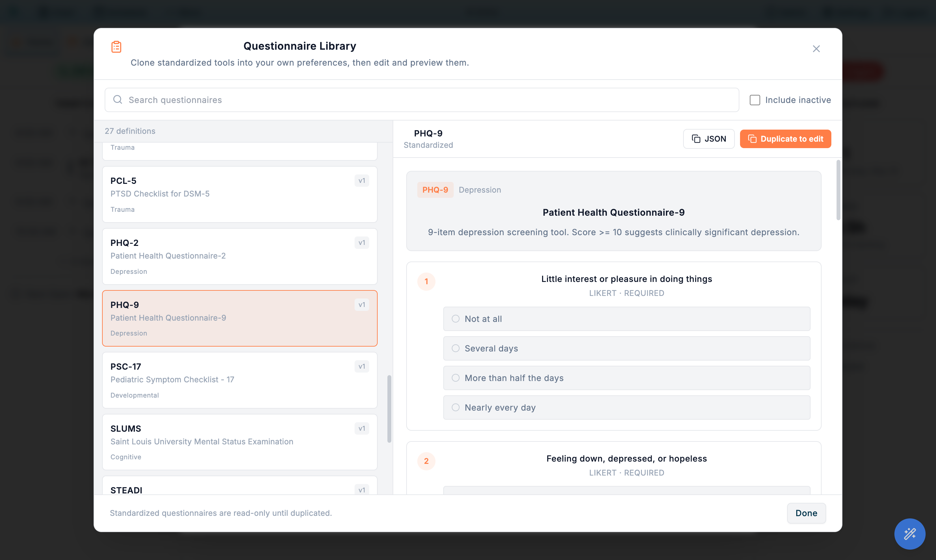Image resolution: width=936 pixels, height=560 pixels.
Task: Click the v1 badge on SLUMS
Action: click(361, 428)
